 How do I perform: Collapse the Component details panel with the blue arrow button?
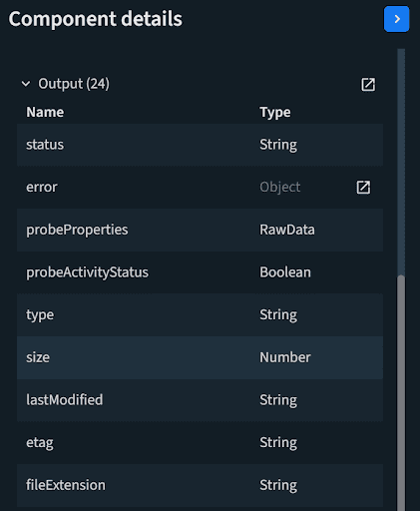tap(396, 19)
